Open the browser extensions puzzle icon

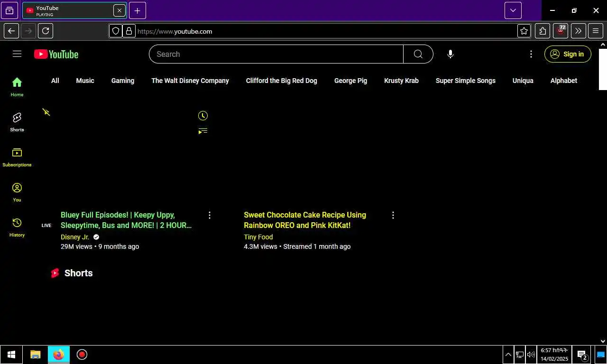(543, 31)
